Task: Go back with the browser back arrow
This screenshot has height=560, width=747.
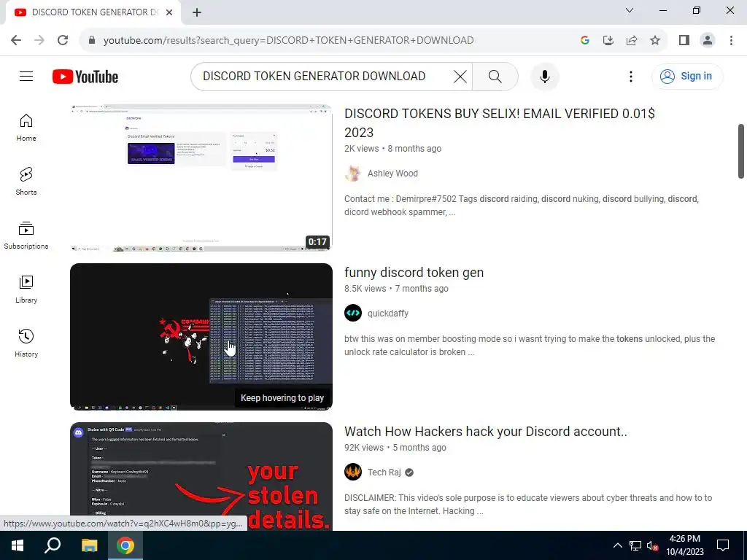Action: click(16, 40)
